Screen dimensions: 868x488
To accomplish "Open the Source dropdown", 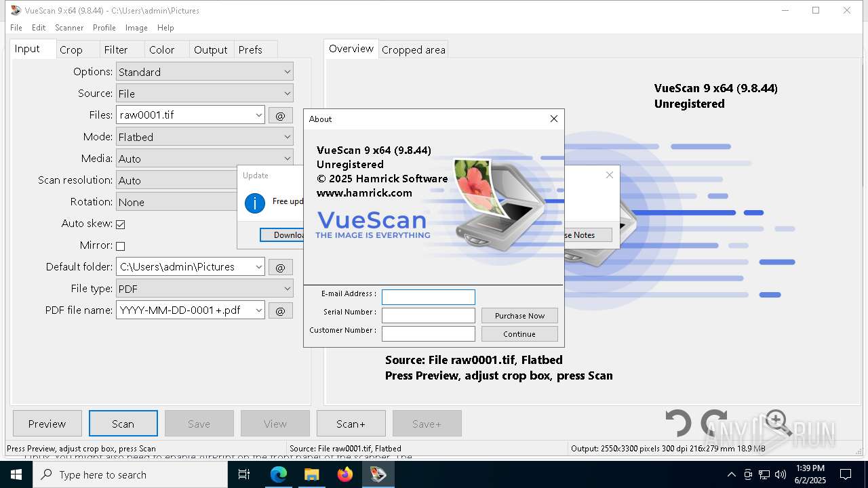I will point(204,94).
